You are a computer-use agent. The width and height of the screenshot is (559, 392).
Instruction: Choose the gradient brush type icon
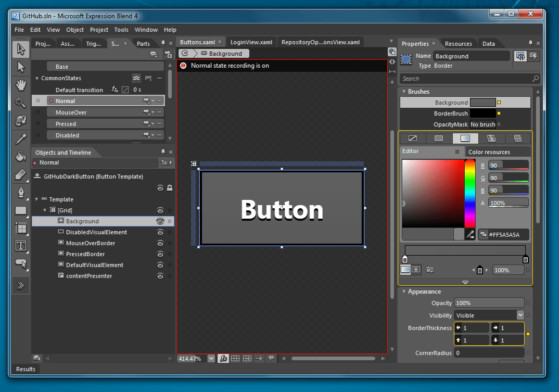[x=465, y=138]
